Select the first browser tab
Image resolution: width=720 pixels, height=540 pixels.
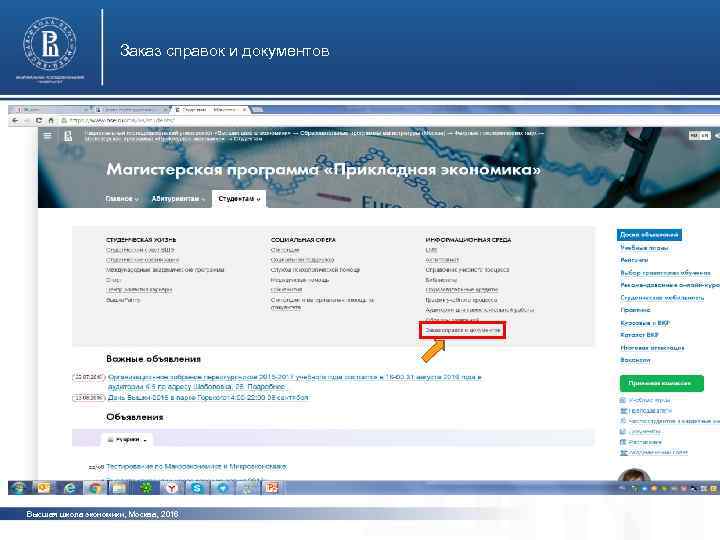click(51, 110)
